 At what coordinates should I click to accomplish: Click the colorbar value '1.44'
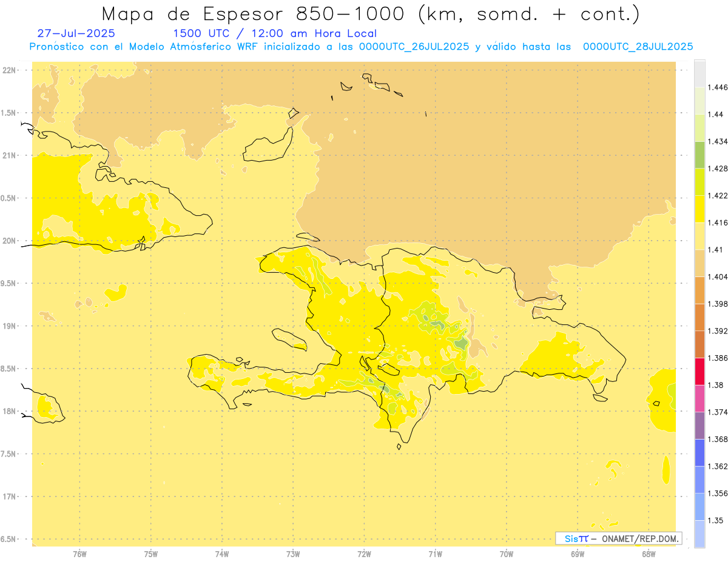coord(716,115)
